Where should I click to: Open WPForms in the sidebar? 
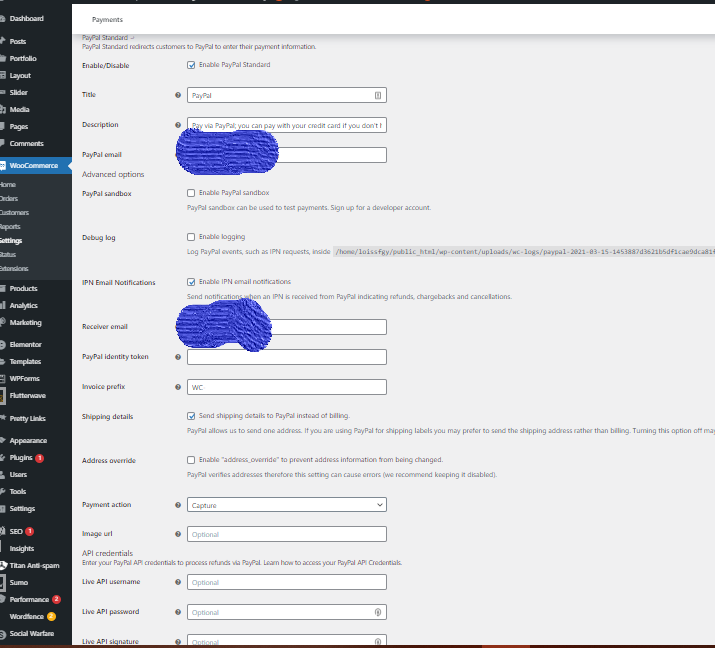pyautogui.click(x=25, y=378)
